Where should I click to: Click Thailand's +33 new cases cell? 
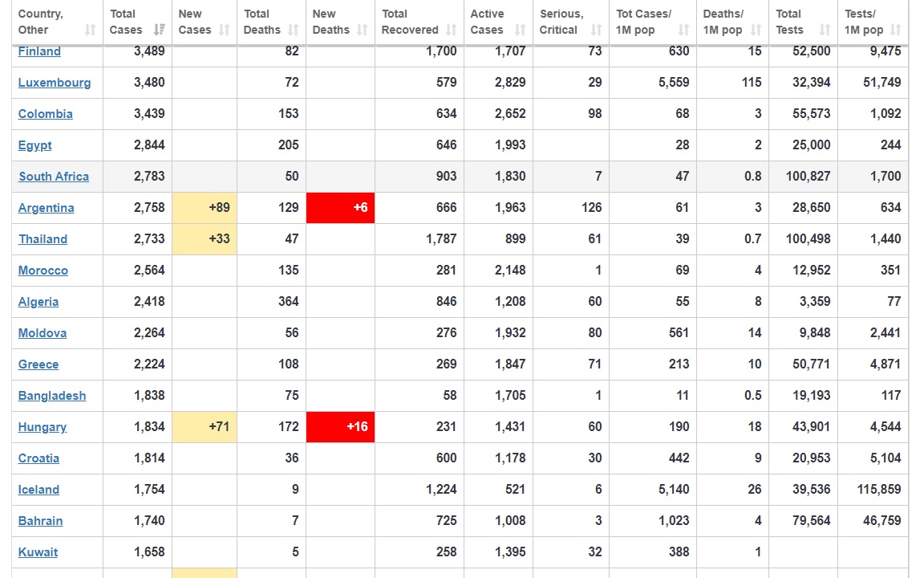click(205, 239)
